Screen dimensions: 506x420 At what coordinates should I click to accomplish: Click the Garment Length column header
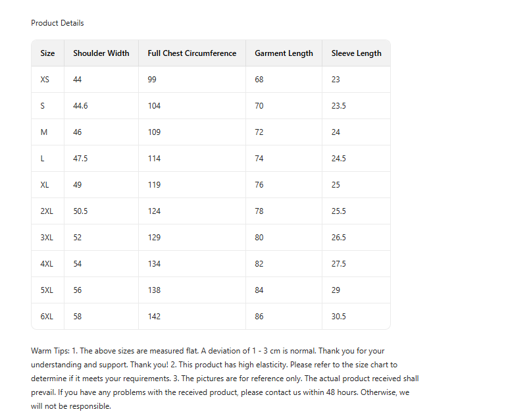(284, 53)
